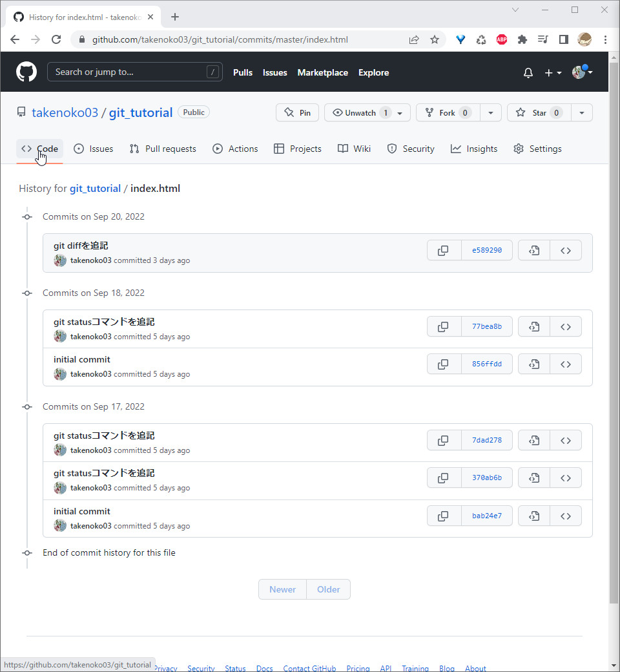
Task: Bookmark this page with star icon
Action: [435, 40]
